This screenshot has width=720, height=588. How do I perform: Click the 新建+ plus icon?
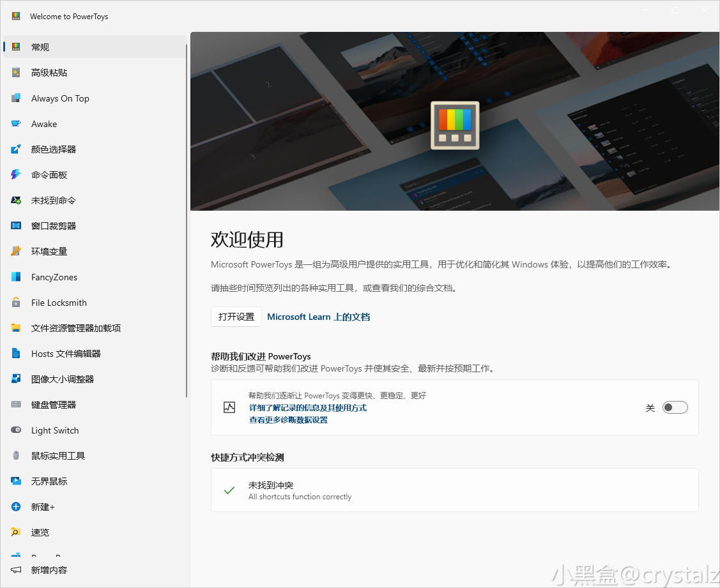click(x=16, y=507)
